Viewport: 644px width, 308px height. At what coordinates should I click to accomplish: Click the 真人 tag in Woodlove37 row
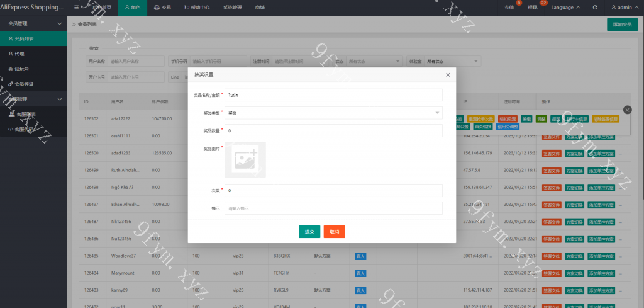click(x=360, y=256)
